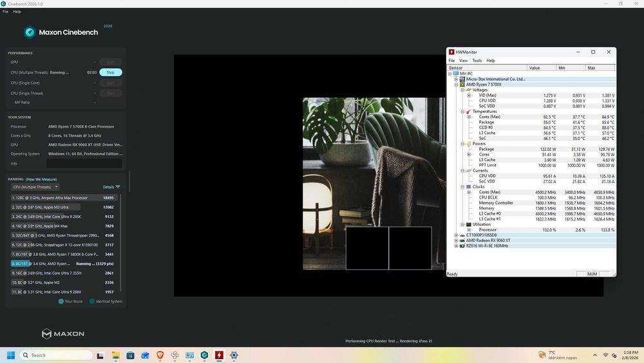This screenshot has width=644, height=363.
Task: Click the Currents graph icon
Action: pyautogui.click(x=469, y=171)
